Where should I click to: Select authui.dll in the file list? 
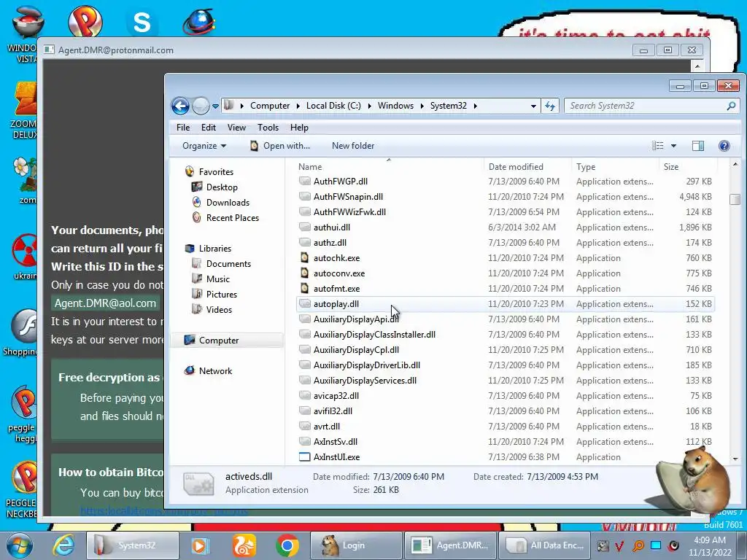(332, 227)
